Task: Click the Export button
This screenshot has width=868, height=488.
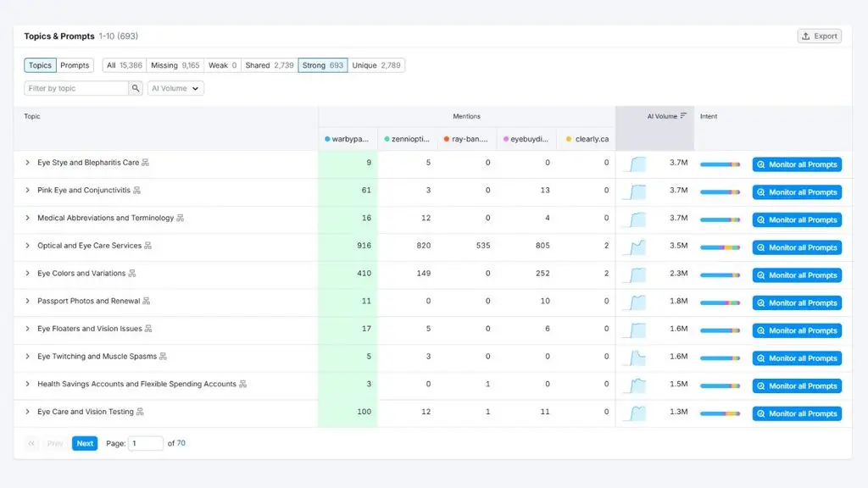Action: tap(820, 36)
